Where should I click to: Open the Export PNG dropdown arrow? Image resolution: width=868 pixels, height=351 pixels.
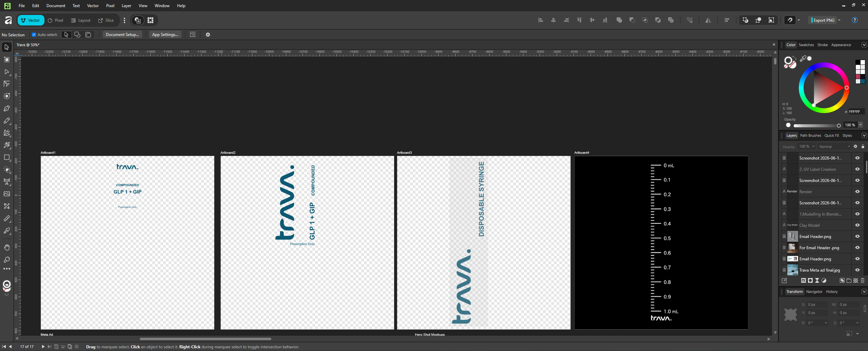pos(839,20)
